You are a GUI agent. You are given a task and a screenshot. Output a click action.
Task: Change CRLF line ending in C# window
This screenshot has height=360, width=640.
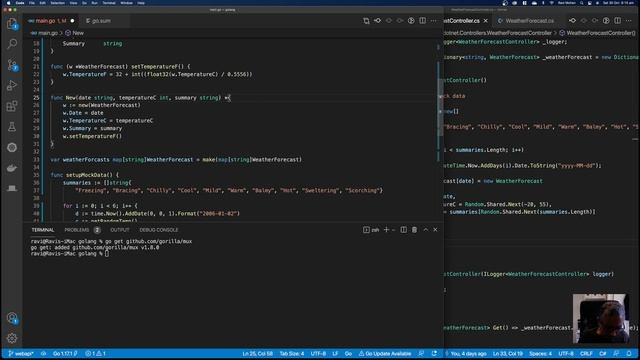point(586,354)
